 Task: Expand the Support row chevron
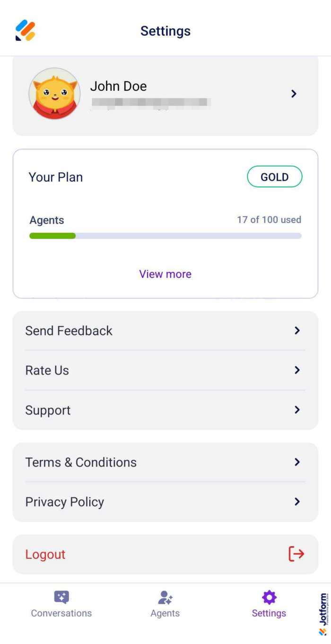[x=297, y=410]
